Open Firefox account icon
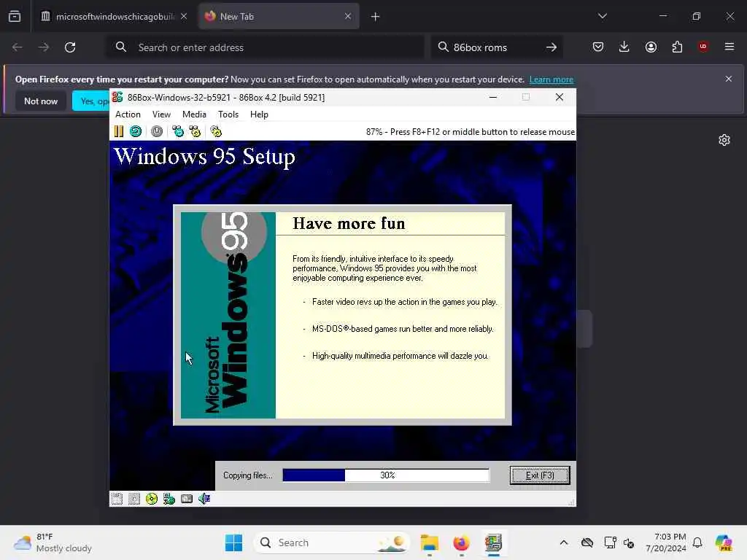Viewport: 747px width, 560px height. [651, 47]
